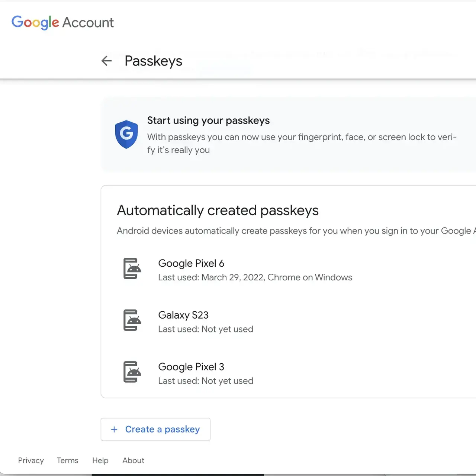
Task: Click the 'Automatically created passkeys' heading
Action: click(x=218, y=210)
